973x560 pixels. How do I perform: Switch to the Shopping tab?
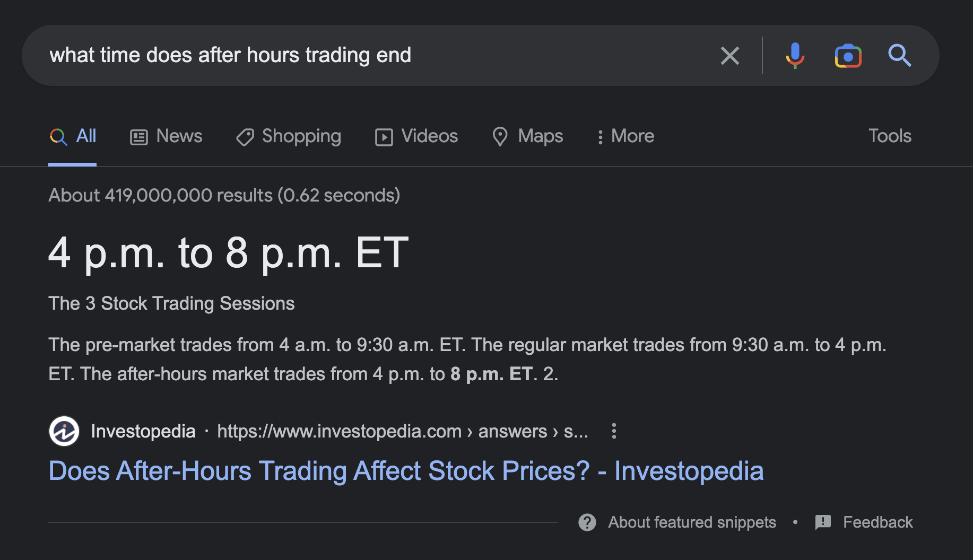[x=289, y=136]
